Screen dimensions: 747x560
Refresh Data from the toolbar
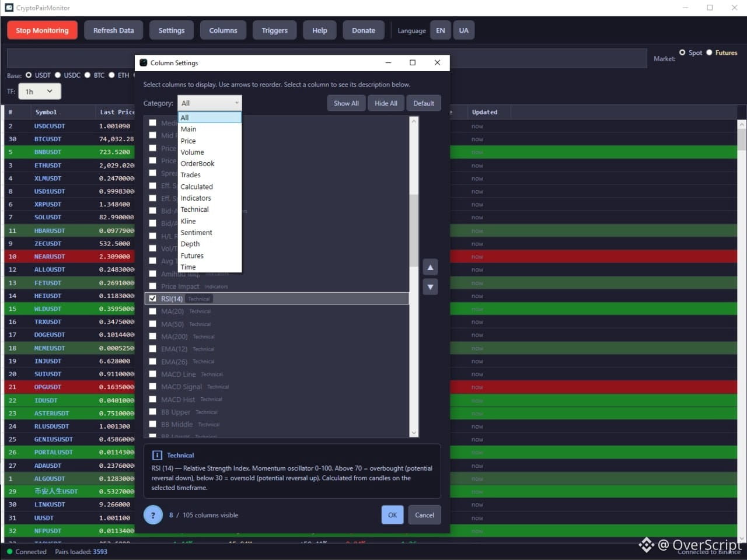coord(114,30)
